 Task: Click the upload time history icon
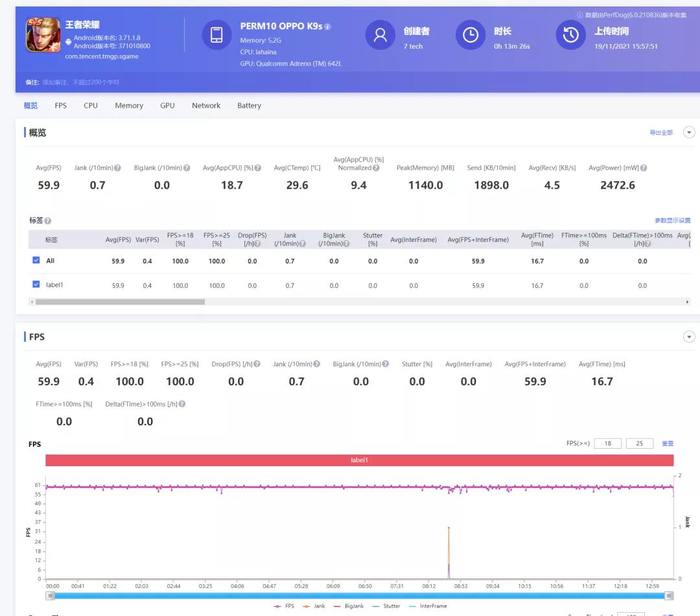[571, 35]
